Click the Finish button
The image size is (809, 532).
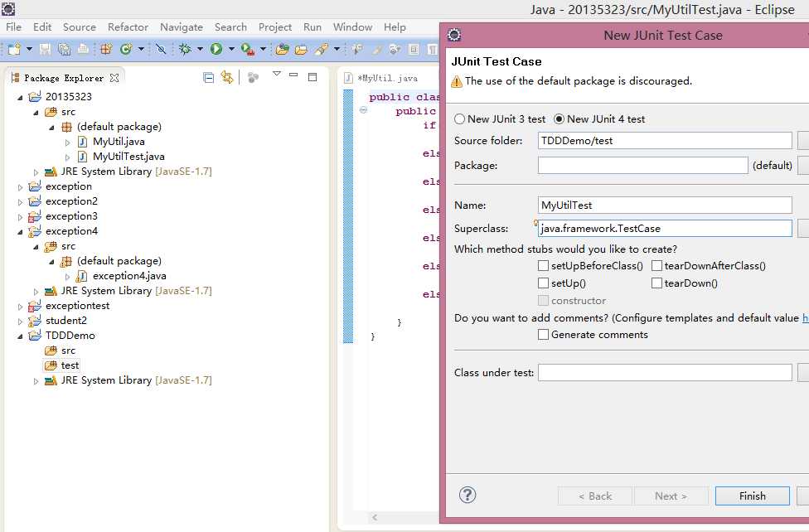[752, 496]
